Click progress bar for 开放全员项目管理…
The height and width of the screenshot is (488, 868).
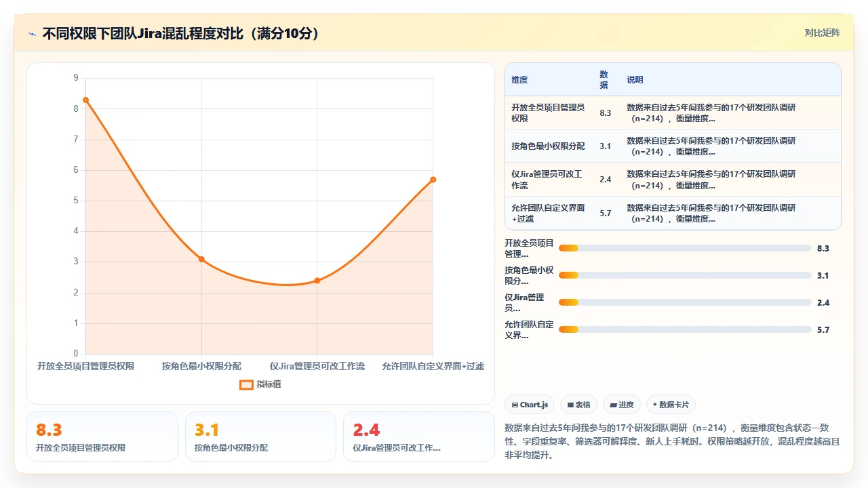pos(685,248)
